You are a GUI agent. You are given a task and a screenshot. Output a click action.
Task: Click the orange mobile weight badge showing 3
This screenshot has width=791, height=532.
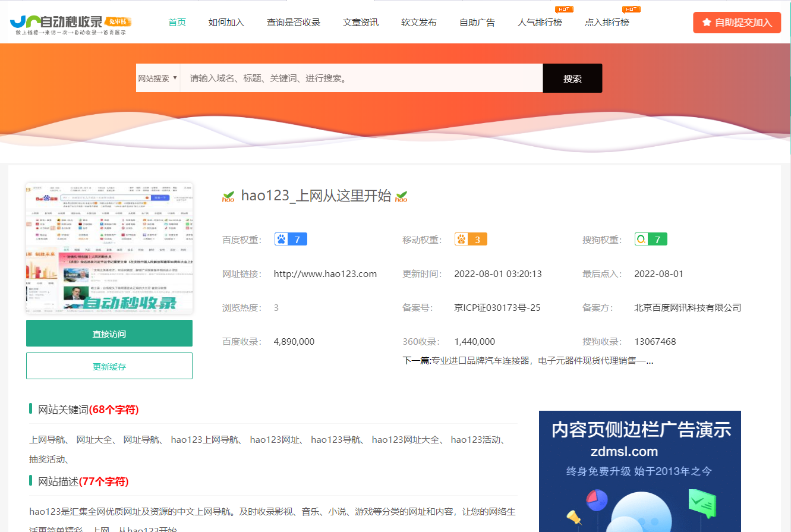(x=471, y=240)
